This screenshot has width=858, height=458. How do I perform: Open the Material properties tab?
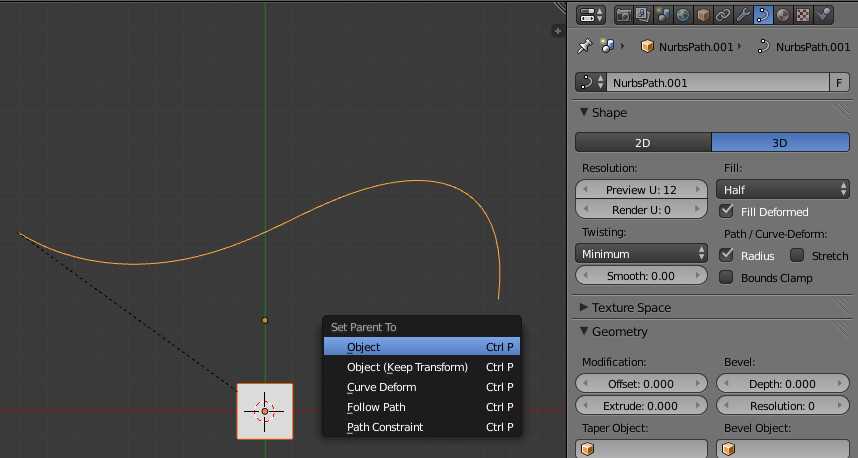click(x=783, y=15)
